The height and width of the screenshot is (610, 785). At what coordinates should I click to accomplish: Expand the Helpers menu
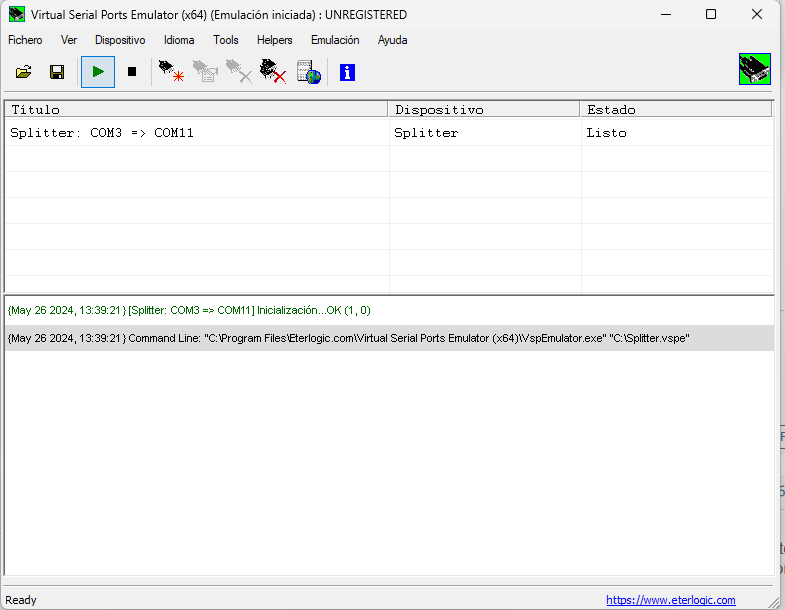(274, 40)
